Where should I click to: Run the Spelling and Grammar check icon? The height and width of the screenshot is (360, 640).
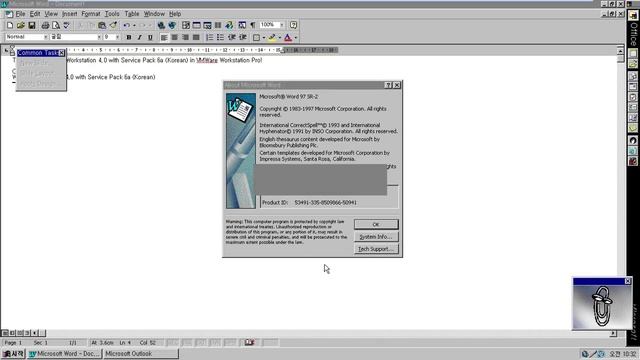click(66, 25)
